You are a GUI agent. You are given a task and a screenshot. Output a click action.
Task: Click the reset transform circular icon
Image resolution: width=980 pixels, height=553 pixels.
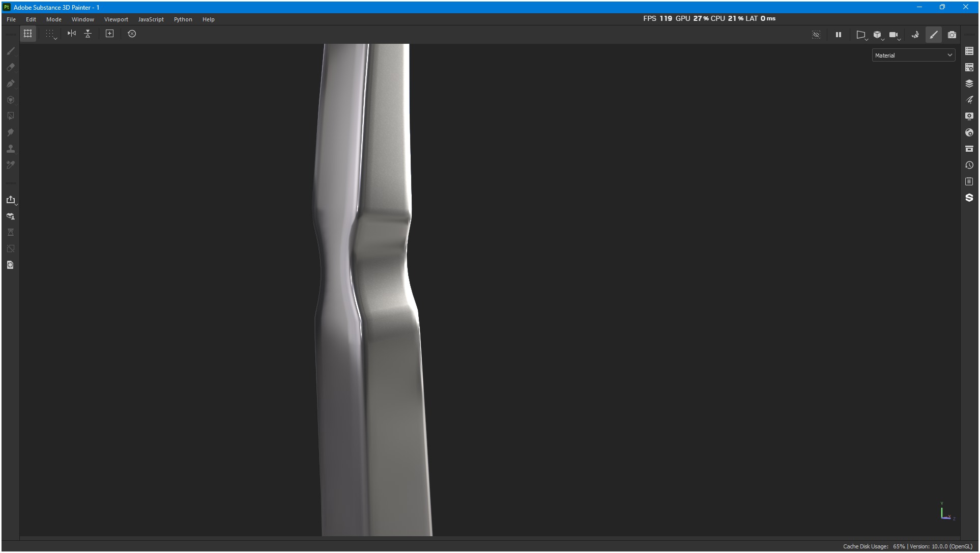132,34
